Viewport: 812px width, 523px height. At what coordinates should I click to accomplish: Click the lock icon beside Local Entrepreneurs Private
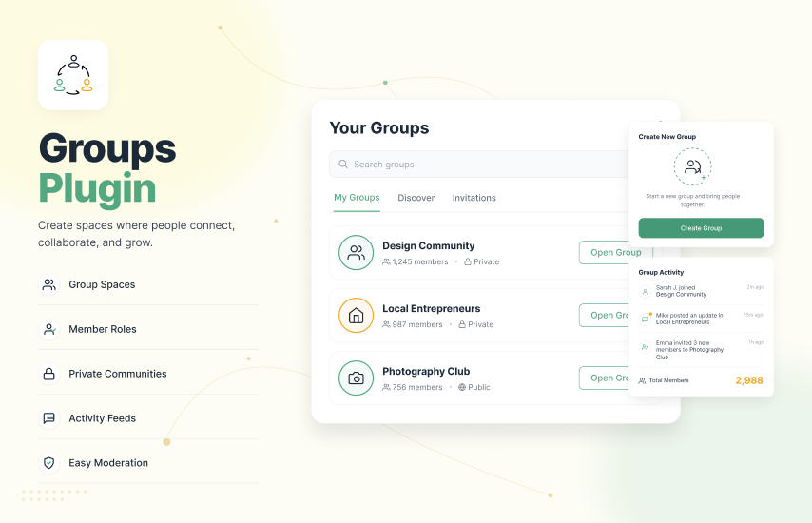click(x=462, y=324)
